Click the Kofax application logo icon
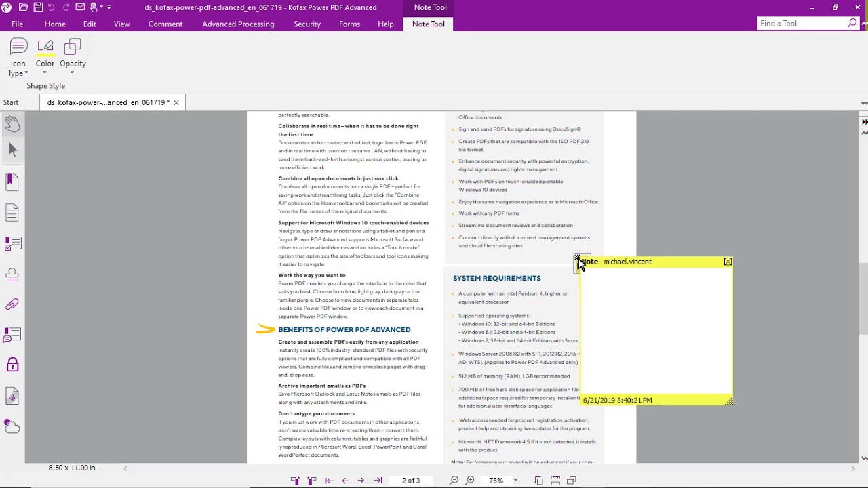This screenshot has height=488, width=868. click(x=6, y=7)
